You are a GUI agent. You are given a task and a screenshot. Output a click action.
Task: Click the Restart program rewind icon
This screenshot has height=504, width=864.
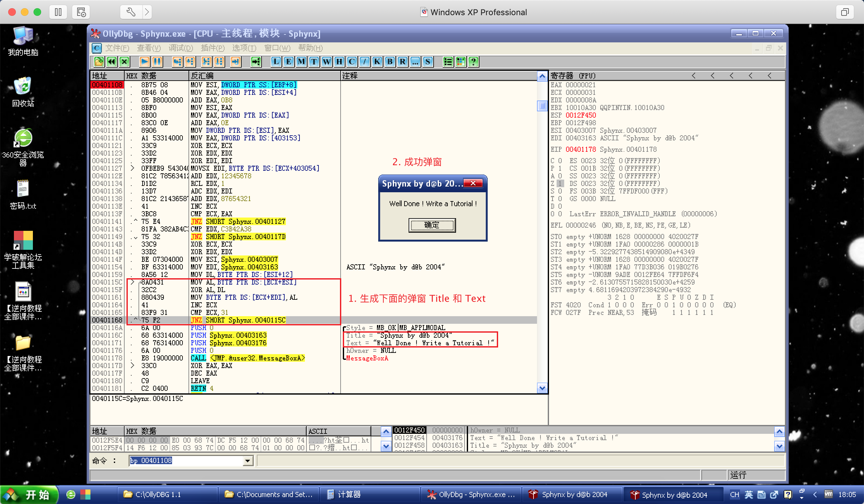click(111, 62)
